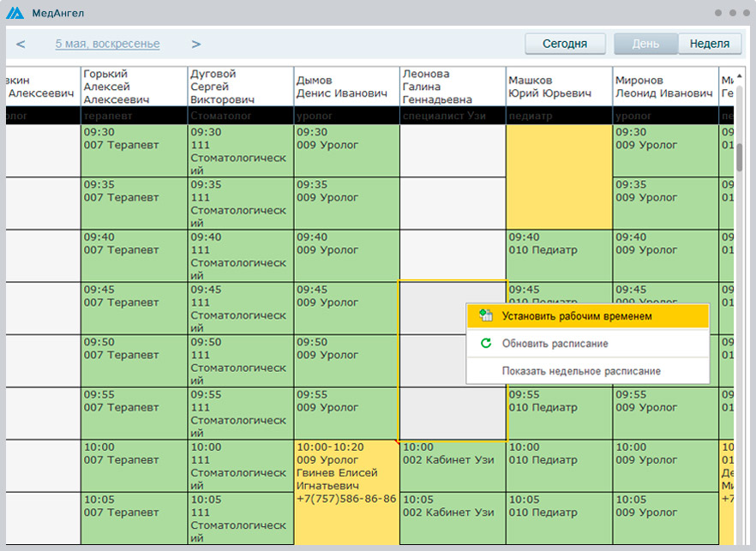Viewport: 756px width, 551px height.
Task: Click Горький Алексей Алексеевич column header
Action: [x=134, y=87]
